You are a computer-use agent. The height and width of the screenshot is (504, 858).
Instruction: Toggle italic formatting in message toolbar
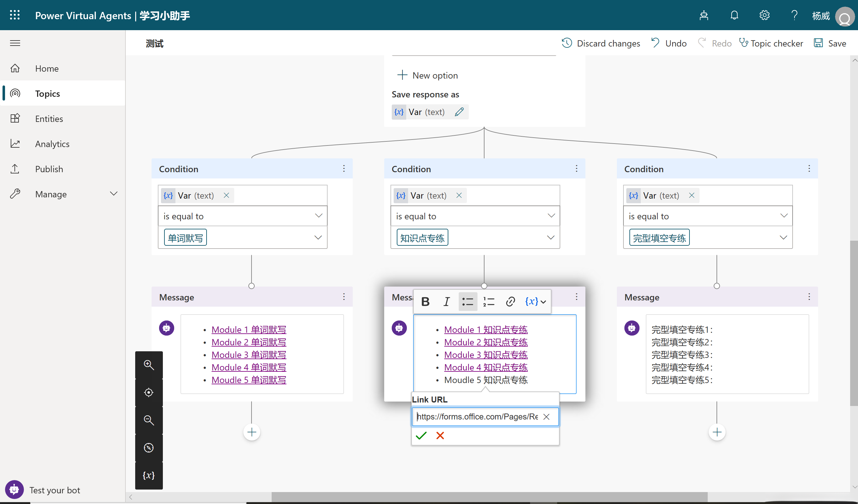tap(446, 302)
